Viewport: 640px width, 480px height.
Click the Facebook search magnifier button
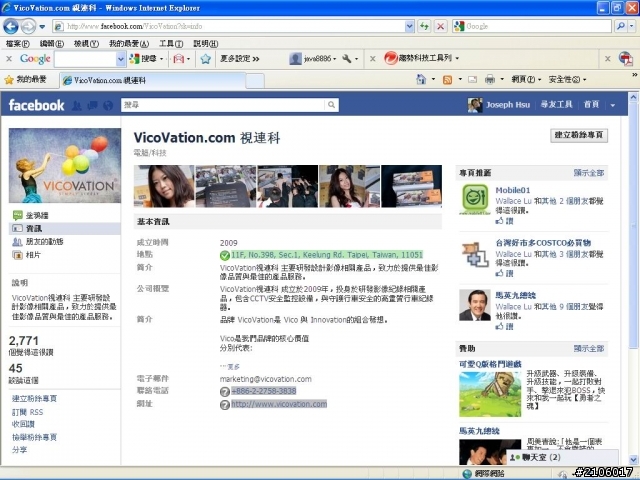click(331, 105)
